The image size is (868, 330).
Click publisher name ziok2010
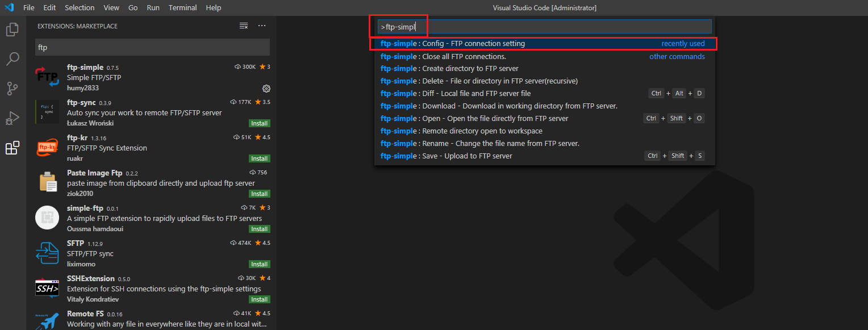pyautogui.click(x=80, y=194)
